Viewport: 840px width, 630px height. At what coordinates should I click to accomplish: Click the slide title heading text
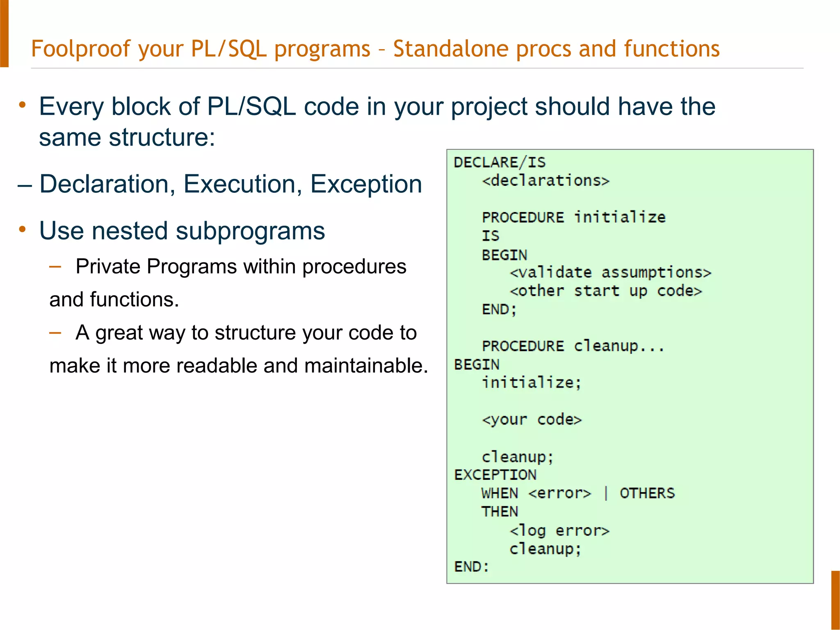[375, 49]
